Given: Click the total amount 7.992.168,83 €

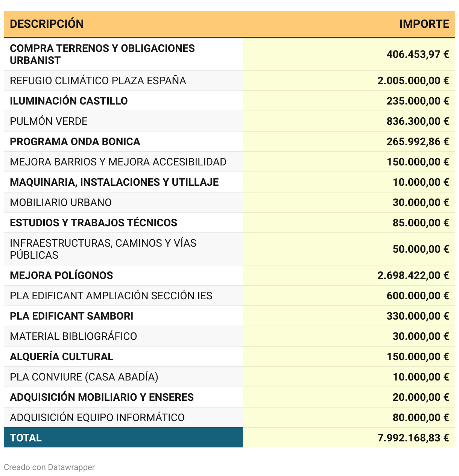Looking at the screenshot, I should (x=413, y=438).
